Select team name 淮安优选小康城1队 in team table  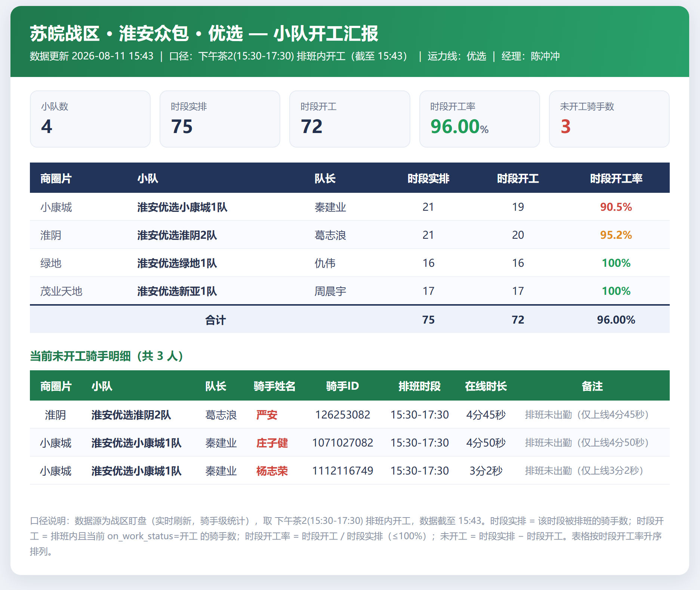(x=182, y=207)
